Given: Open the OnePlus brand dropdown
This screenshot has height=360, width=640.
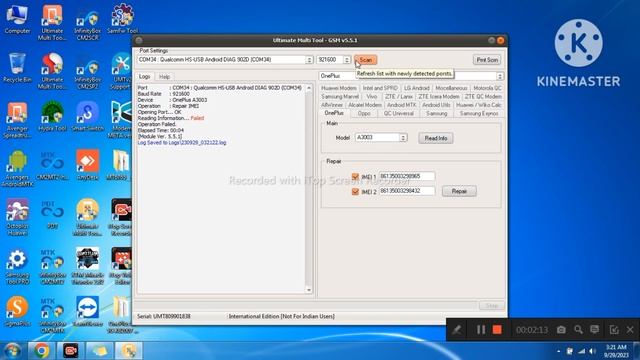Looking at the screenshot, I should (500, 76).
